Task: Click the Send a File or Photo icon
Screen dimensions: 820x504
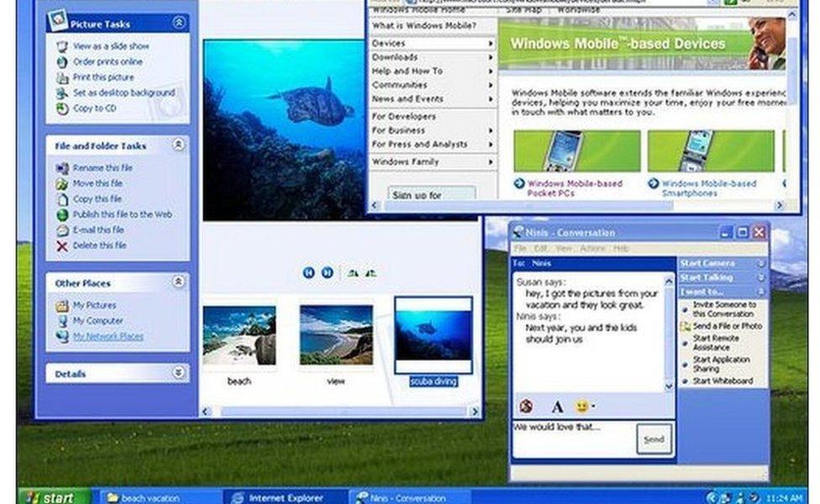Action: pyautogui.click(x=685, y=326)
